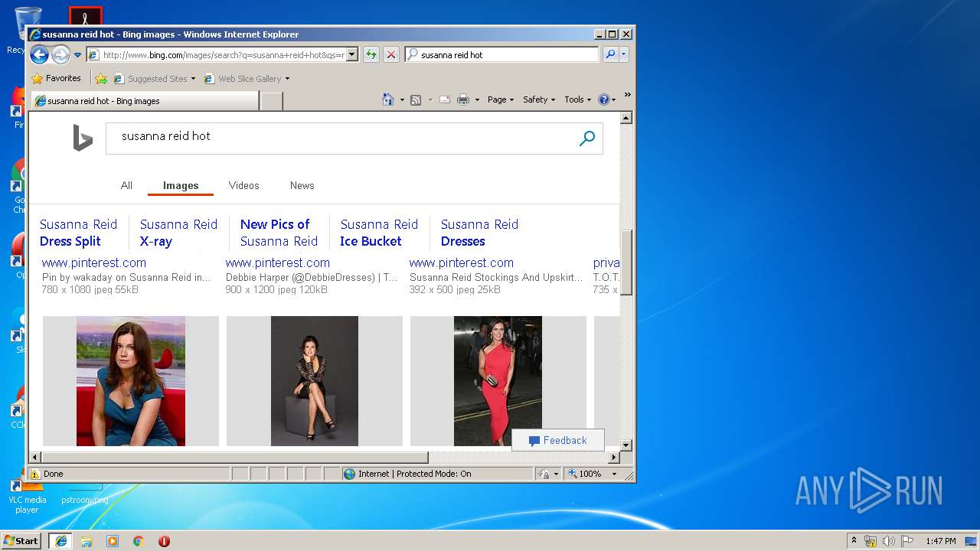
Task: Open thumbnail of woman in teal dress
Action: [131, 381]
